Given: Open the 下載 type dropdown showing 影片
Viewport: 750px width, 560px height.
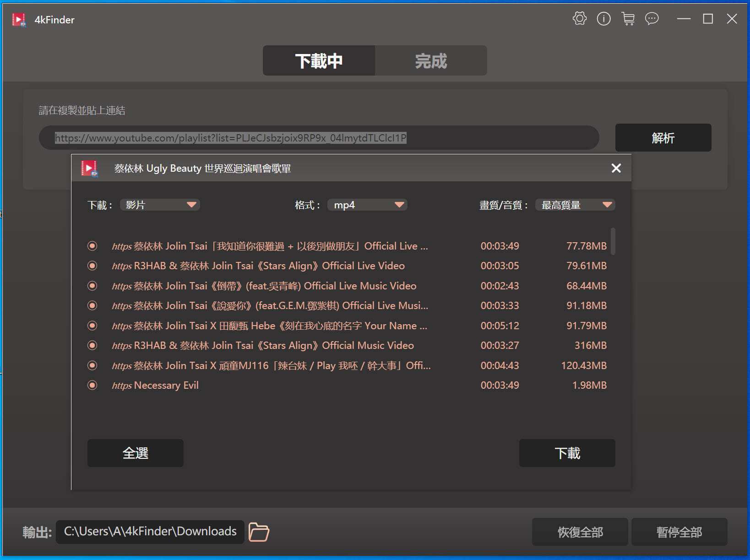Looking at the screenshot, I should tap(160, 205).
